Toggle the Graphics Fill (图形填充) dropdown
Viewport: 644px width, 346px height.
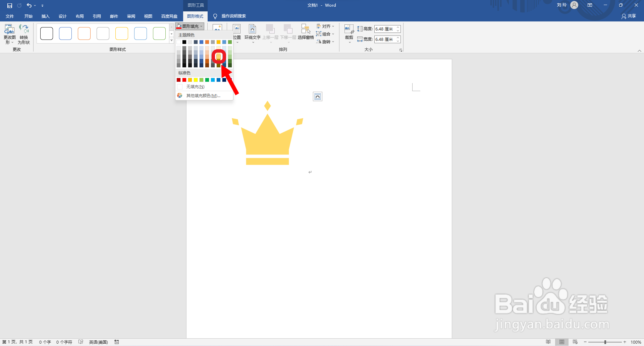(190, 26)
